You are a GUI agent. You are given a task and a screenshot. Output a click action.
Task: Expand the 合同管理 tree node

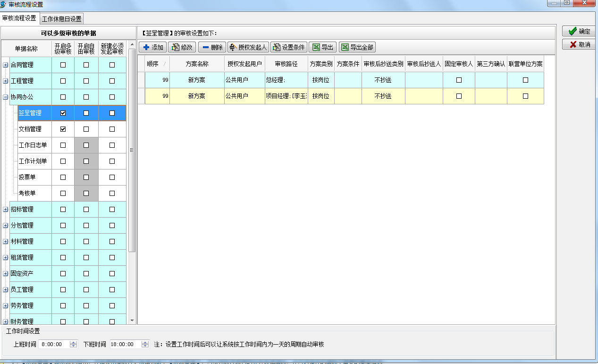click(x=6, y=65)
